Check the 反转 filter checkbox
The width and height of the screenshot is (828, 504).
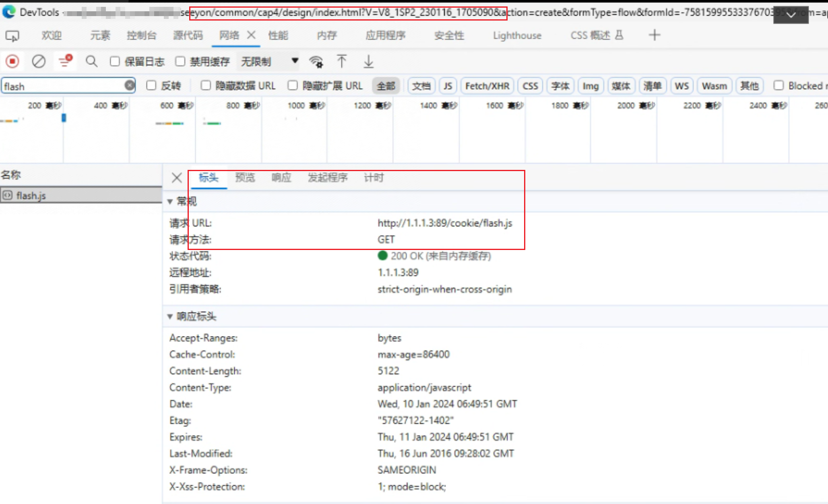point(151,85)
